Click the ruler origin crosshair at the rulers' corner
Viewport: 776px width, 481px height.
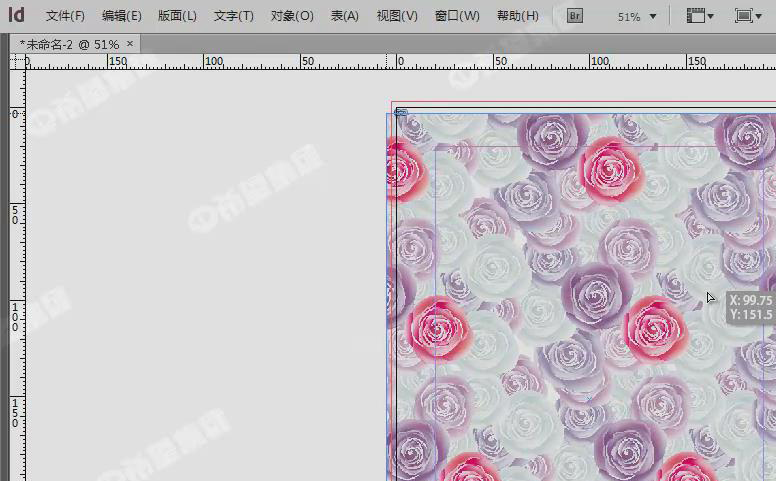17,62
